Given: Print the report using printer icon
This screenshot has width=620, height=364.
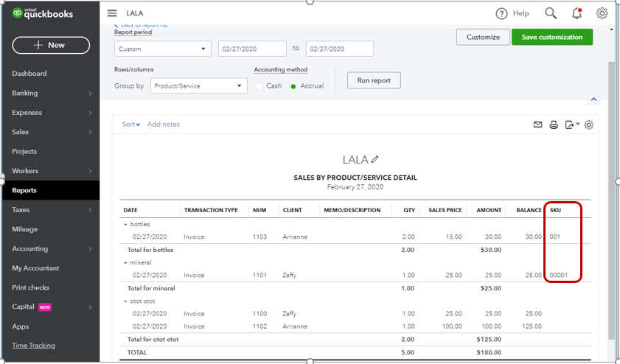Looking at the screenshot, I should (x=554, y=125).
